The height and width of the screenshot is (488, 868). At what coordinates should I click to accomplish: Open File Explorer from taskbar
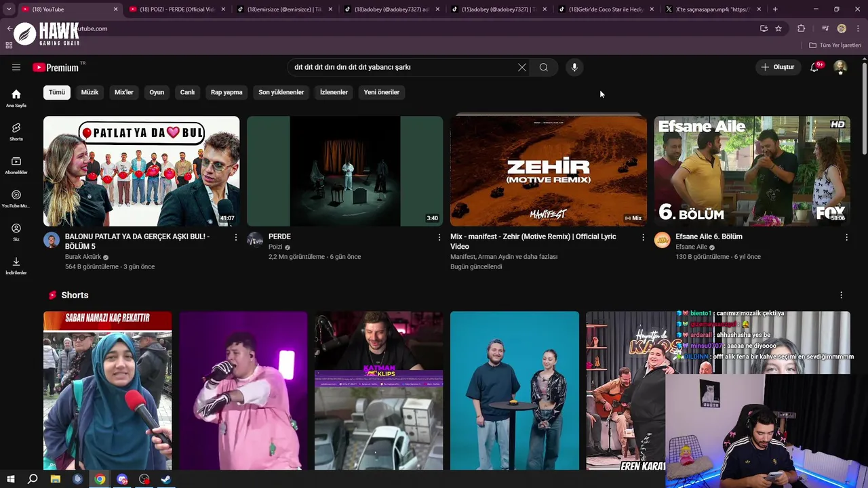(x=55, y=479)
